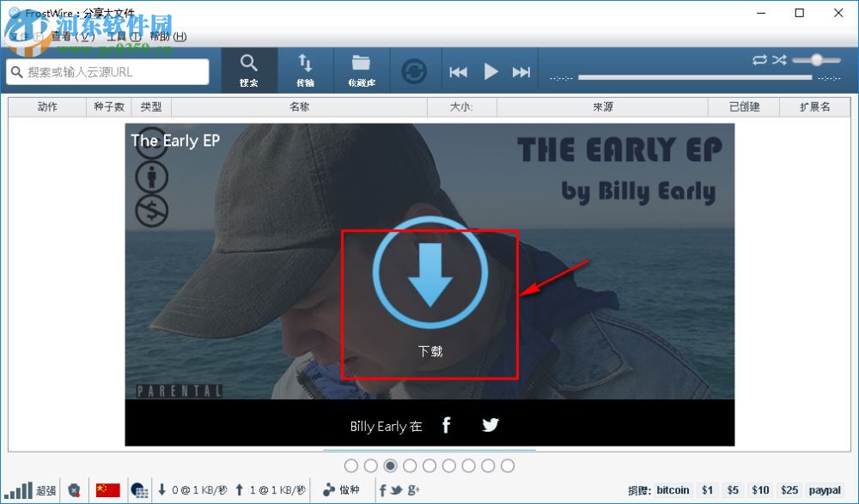Screen dimensions: 859x504
Task: Adjust the volume slider knob
Action: point(817,60)
